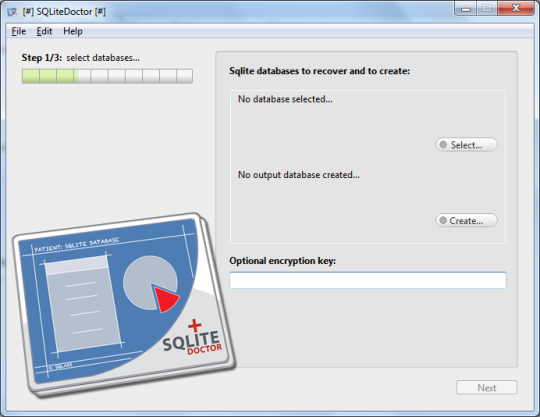Minimize the SQLiteDoctor window

[466, 8]
